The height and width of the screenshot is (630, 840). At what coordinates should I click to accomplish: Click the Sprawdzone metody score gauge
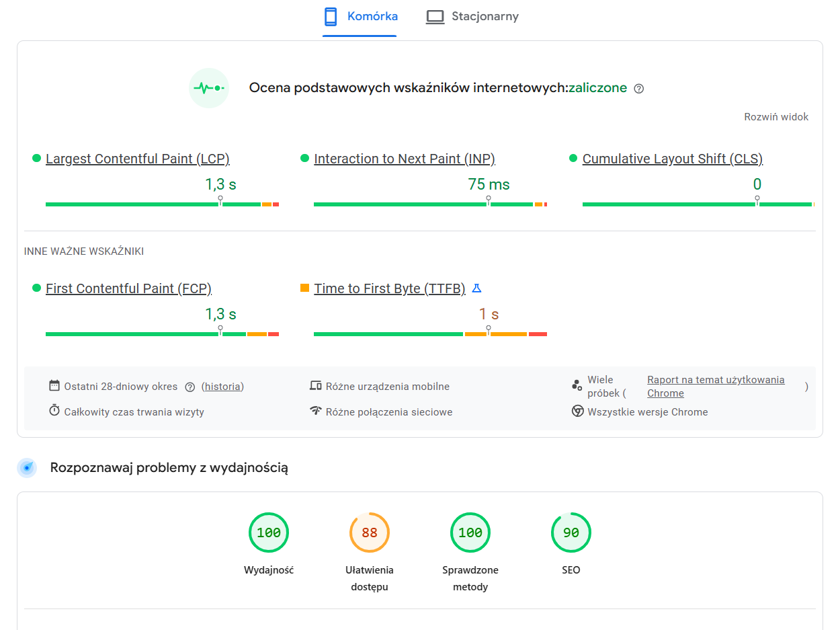(x=470, y=533)
